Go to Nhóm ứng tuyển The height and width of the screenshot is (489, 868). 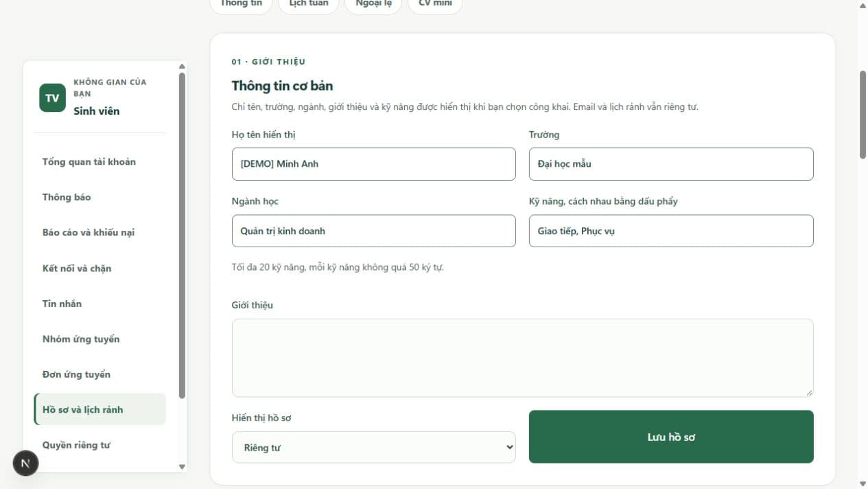[99, 339]
